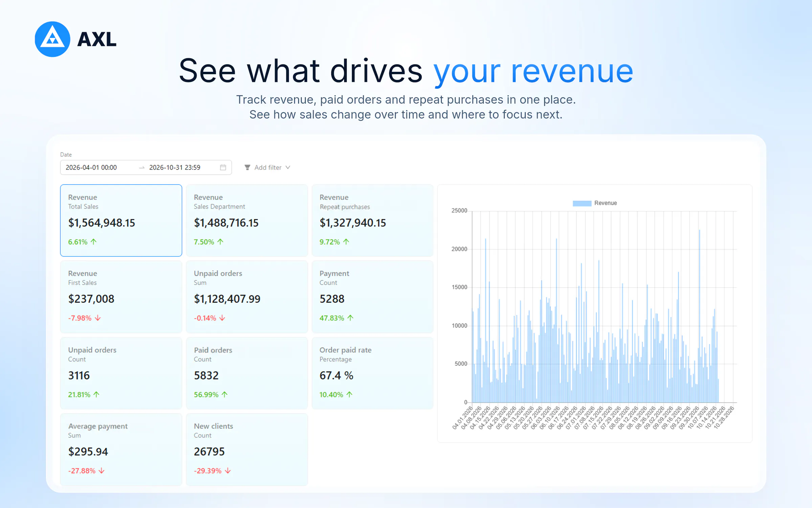Image resolution: width=812 pixels, height=508 pixels.
Task: Click the down arrow beside -7.98%
Action: (98, 318)
